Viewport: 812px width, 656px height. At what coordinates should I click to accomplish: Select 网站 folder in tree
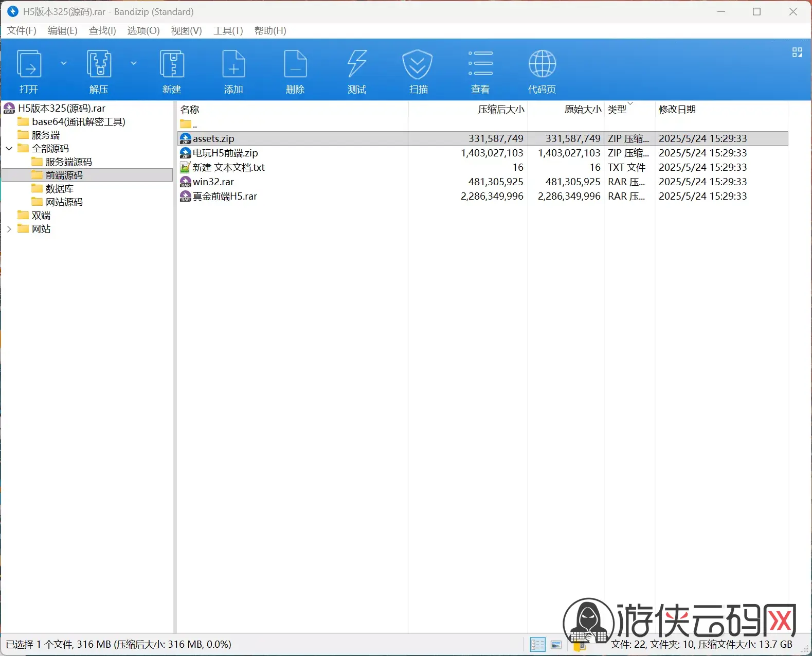click(x=41, y=229)
